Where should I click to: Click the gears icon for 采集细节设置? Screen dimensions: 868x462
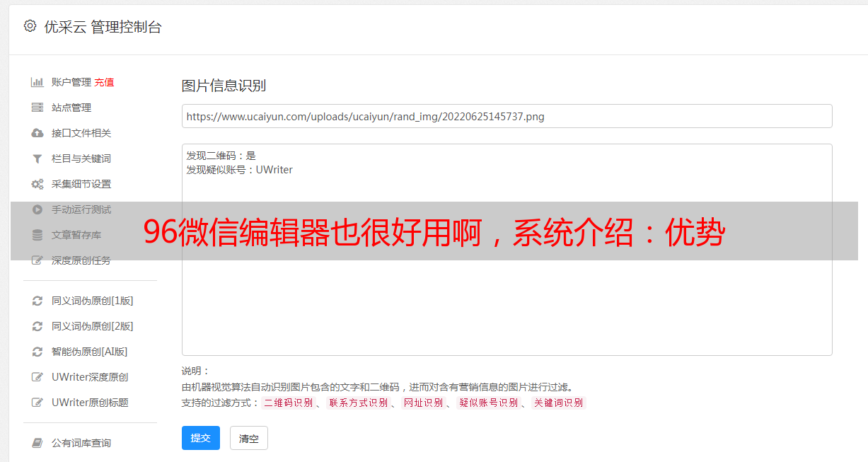point(37,184)
